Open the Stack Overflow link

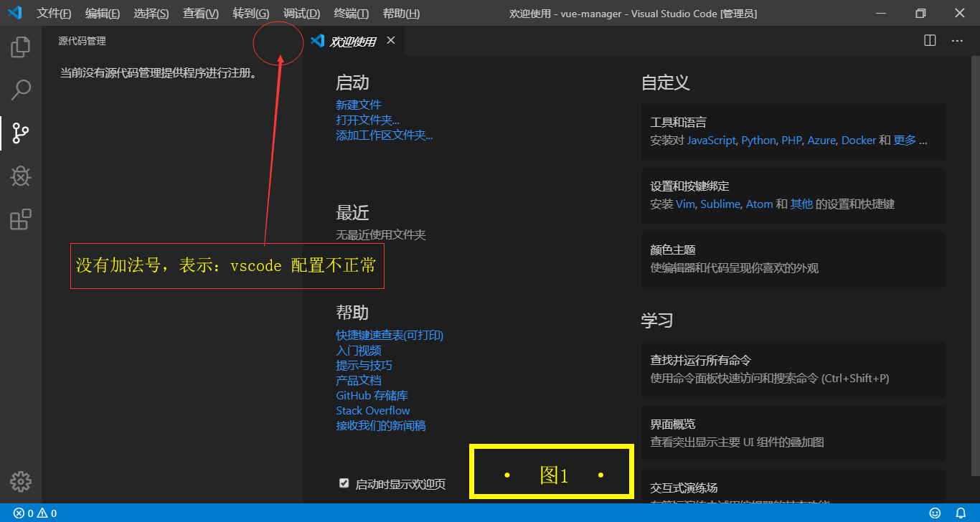coord(373,410)
